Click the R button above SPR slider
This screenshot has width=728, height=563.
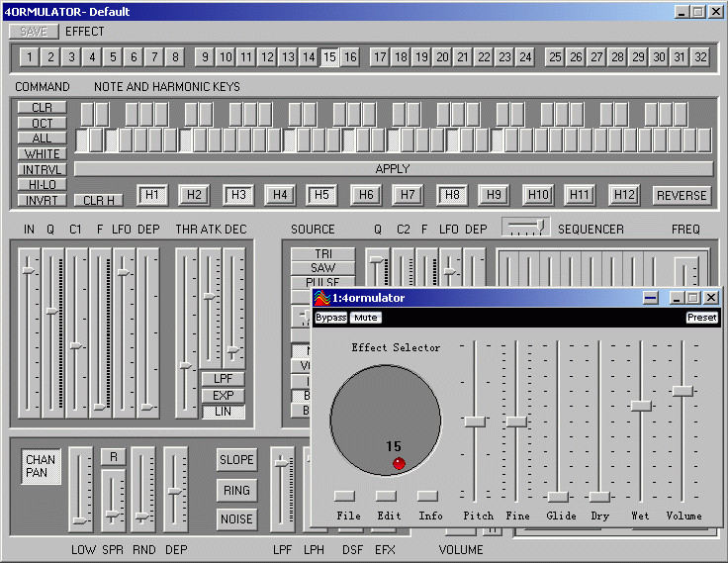114,457
